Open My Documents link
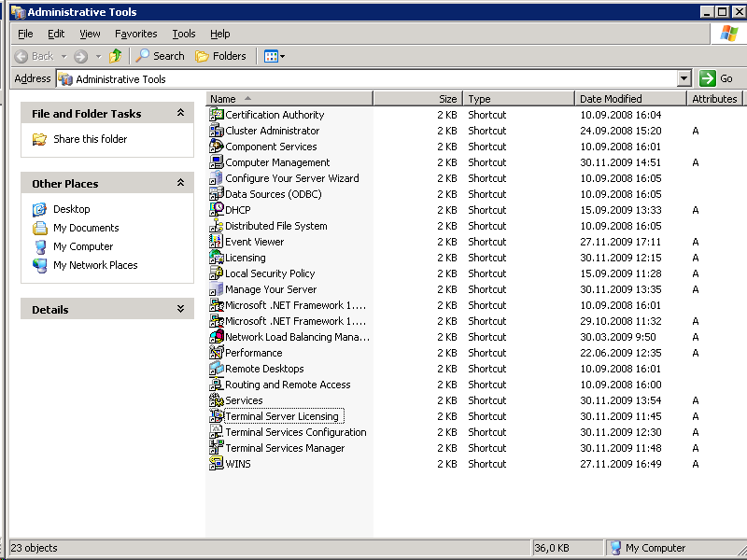Viewport: 747px width, 560px height. coord(86,228)
